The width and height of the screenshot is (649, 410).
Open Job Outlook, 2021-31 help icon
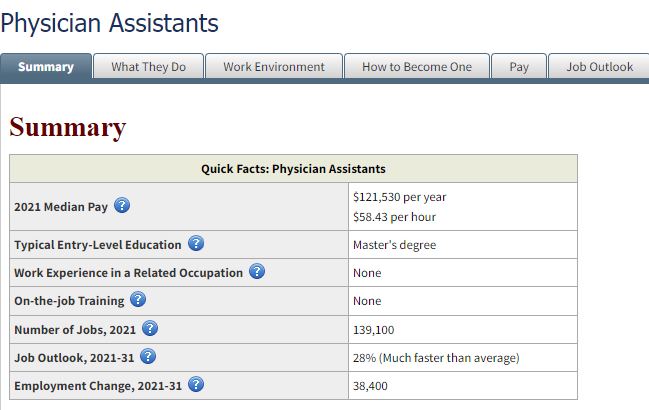[148, 356]
